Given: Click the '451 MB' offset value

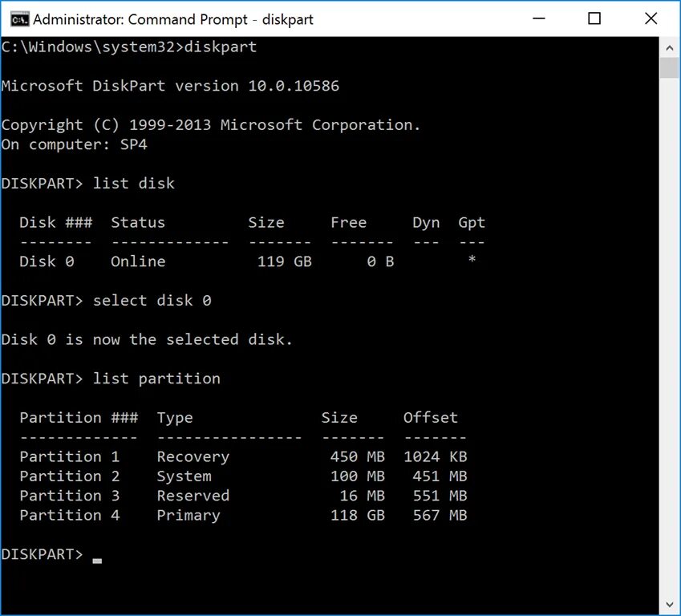Looking at the screenshot, I should [440, 476].
